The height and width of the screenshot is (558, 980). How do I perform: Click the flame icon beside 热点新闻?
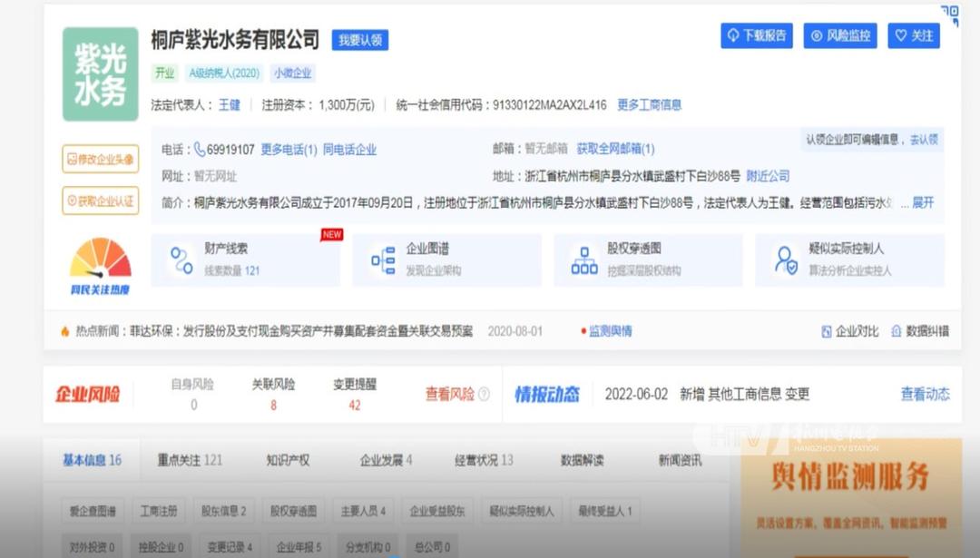(x=65, y=331)
